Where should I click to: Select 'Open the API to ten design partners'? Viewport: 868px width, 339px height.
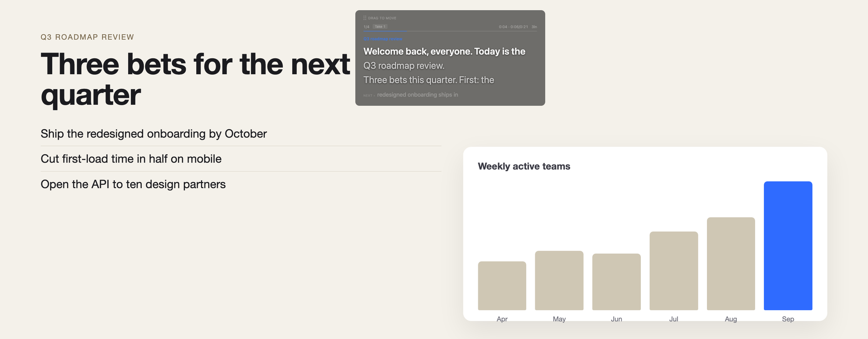(x=241, y=184)
